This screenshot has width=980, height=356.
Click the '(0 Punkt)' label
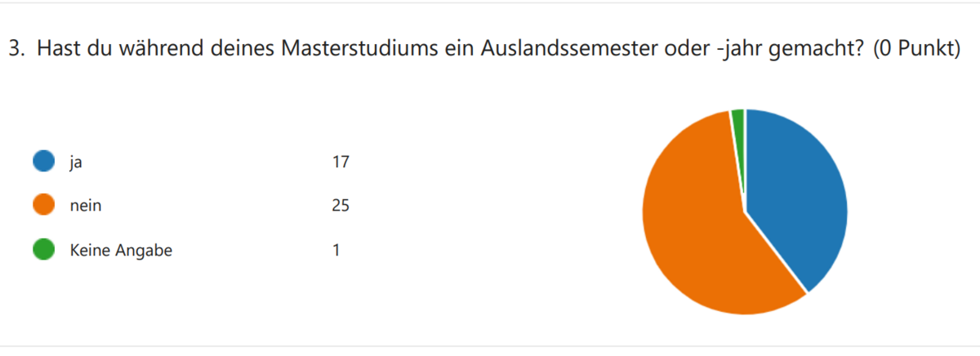[915, 51]
